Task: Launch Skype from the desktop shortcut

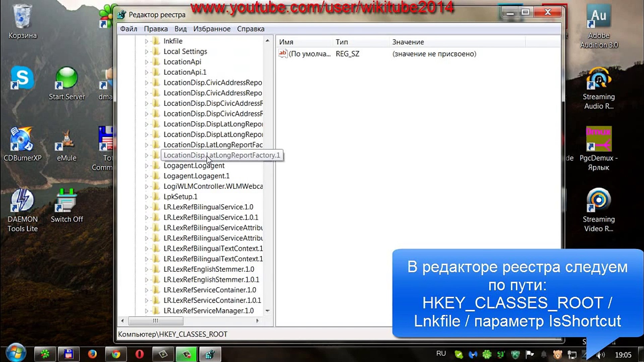Action: tap(22, 78)
